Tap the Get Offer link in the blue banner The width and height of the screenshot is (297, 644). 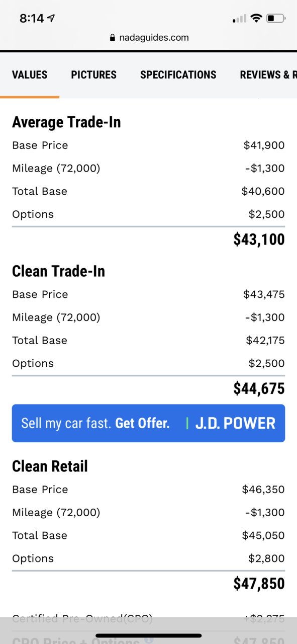pos(142,424)
